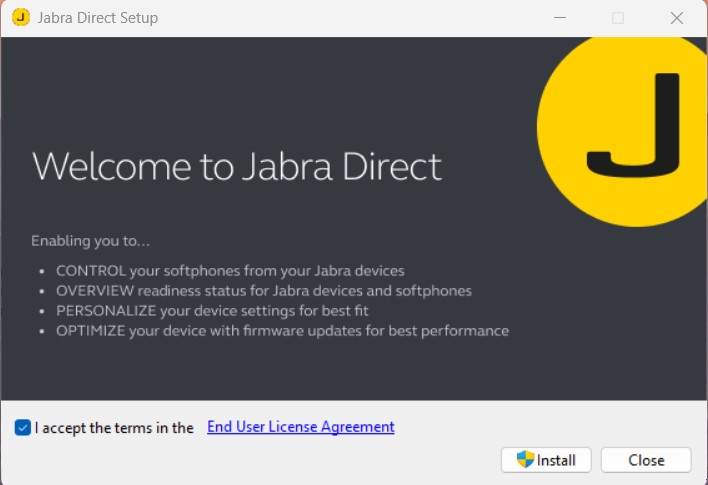Click the Jabra icon in the title bar
The height and width of the screenshot is (485, 708).
pos(21,18)
